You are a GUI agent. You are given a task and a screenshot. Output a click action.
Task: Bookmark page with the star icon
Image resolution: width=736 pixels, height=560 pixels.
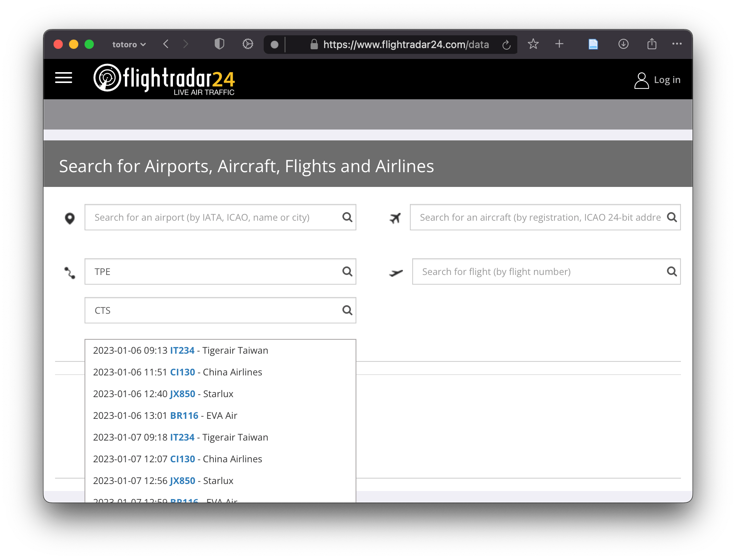point(533,44)
